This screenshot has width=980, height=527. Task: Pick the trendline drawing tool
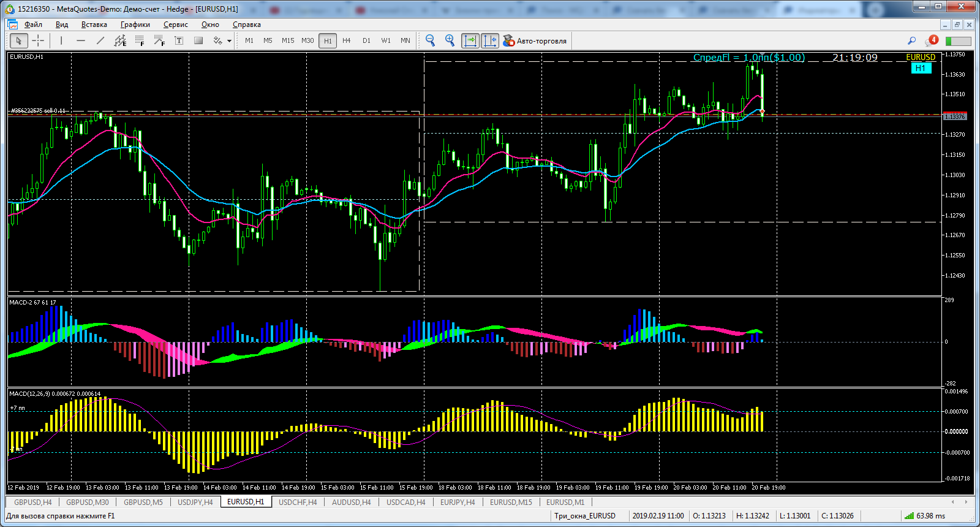(x=100, y=40)
